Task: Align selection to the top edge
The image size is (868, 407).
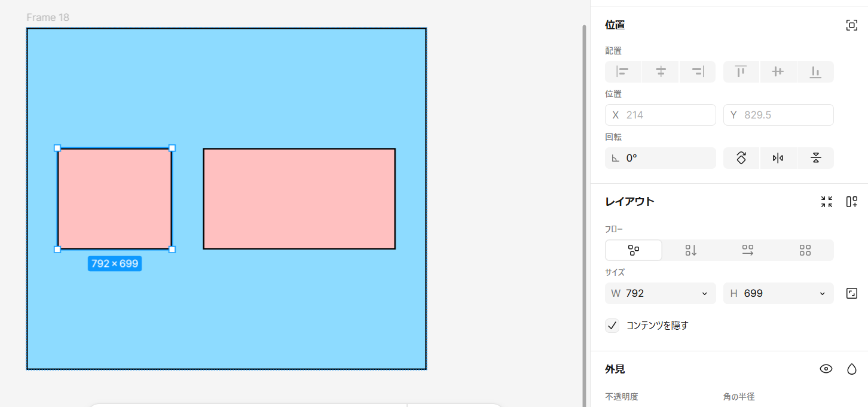Action: tap(741, 72)
